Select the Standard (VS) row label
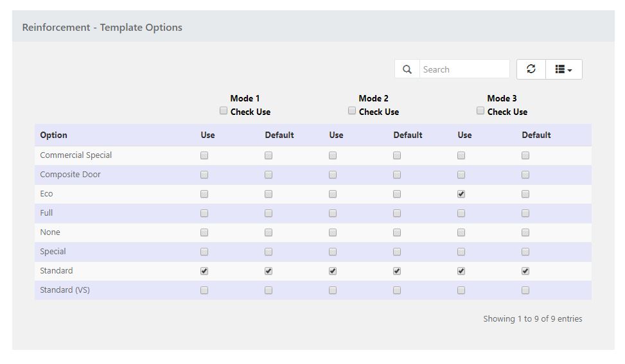Viewport: 625px width, 364px height. click(65, 290)
